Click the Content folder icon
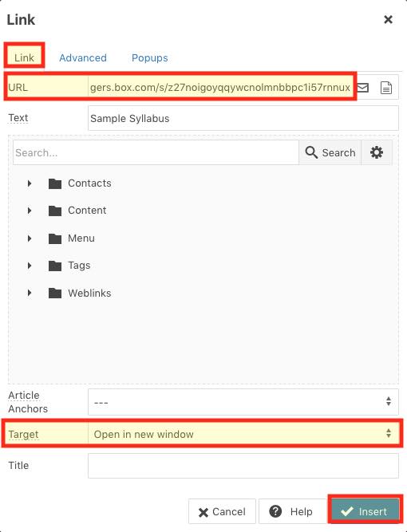 (x=54, y=211)
